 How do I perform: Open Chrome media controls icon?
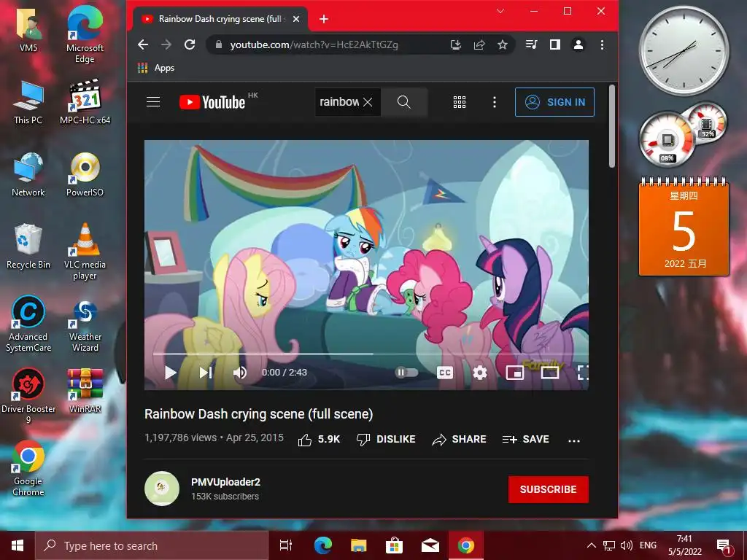click(x=531, y=44)
